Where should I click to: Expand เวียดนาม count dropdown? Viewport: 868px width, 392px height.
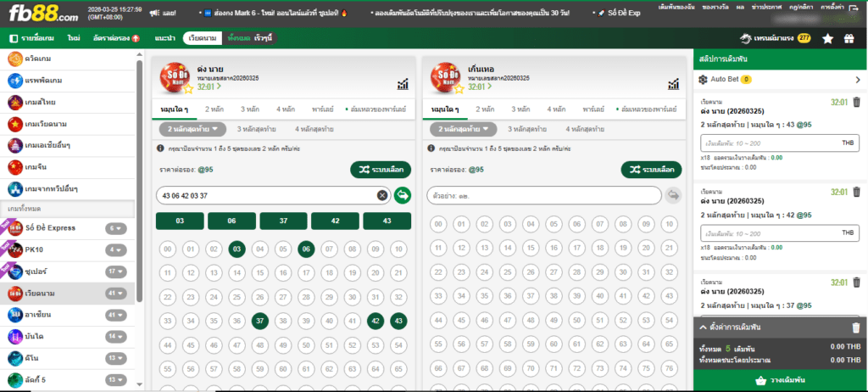[x=115, y=294]
